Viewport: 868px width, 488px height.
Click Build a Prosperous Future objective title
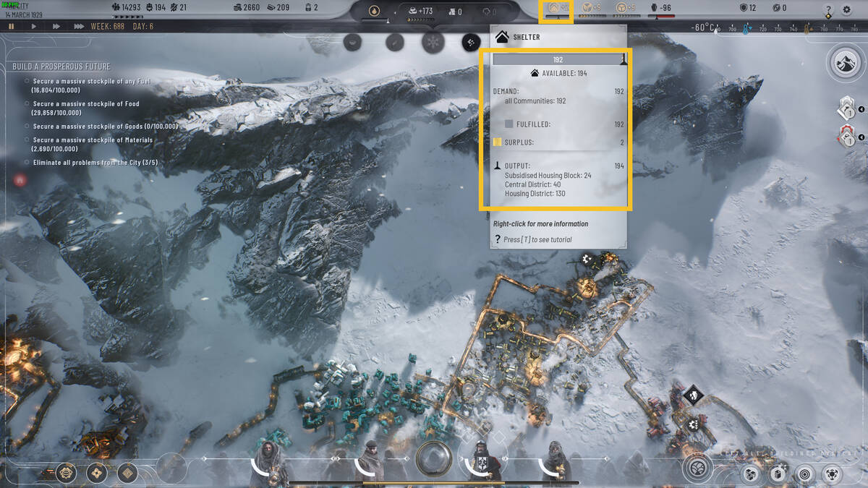pos(61,67)
